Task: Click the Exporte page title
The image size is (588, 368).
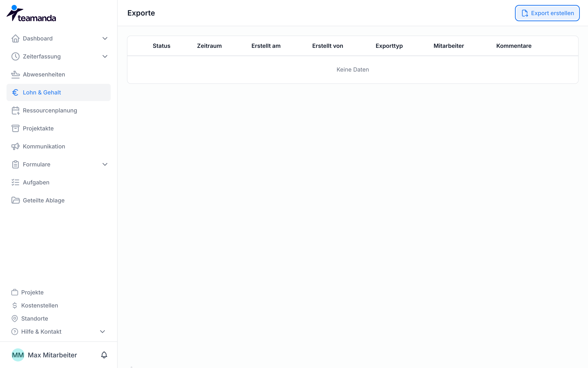Action: (x=141, y=13)
